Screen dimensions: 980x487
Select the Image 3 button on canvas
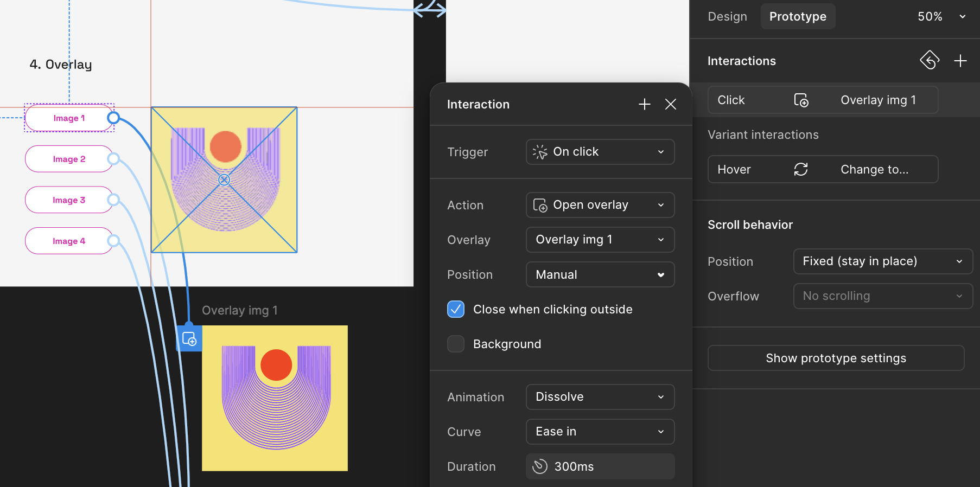(68, 200)
